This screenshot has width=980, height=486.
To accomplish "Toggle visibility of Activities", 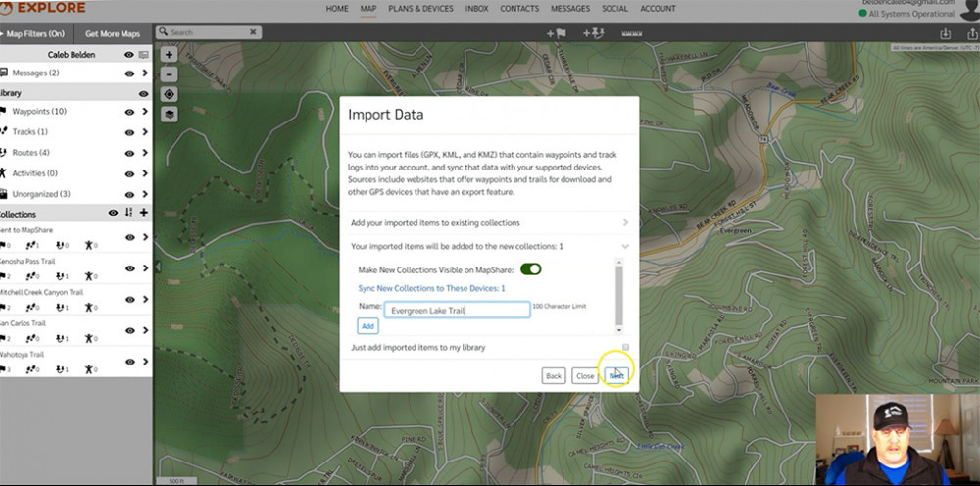I will [x=129, y=174].
